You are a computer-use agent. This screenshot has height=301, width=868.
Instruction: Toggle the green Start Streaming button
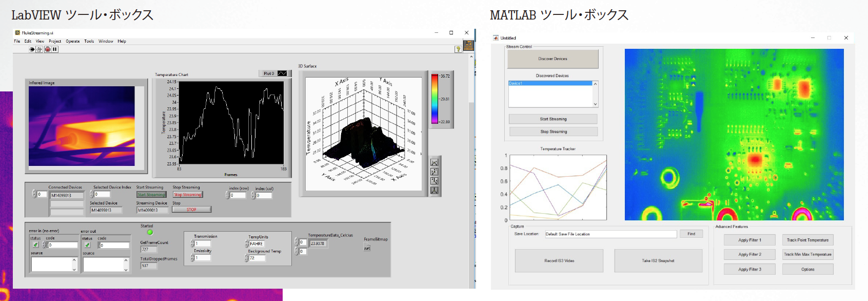tap(151, 195)
